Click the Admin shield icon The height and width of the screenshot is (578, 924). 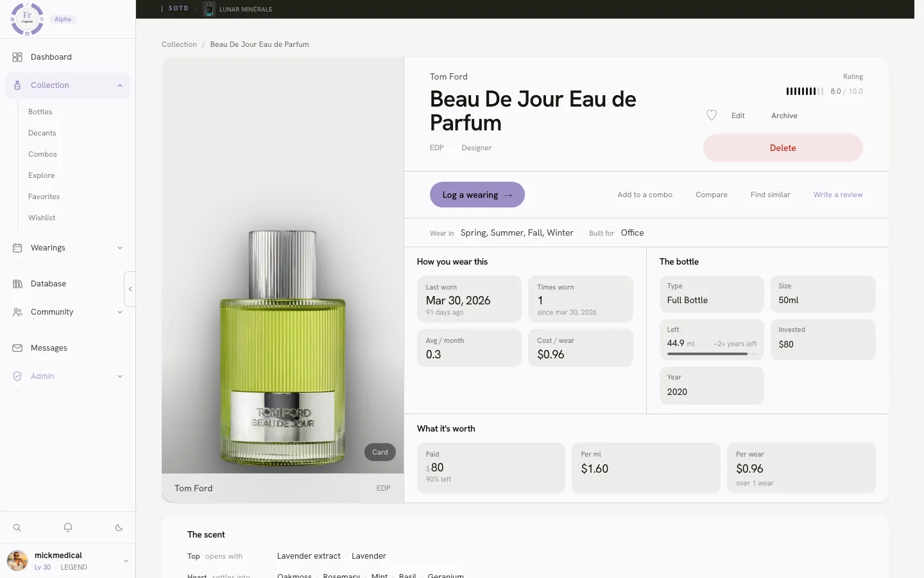tap(17, 376)
